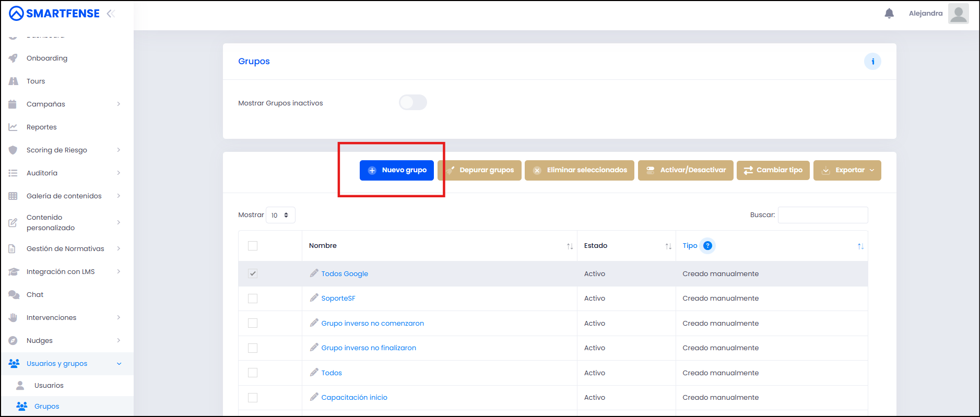Open the Todos Google group link
This screenshot has height=417, width=980.
[x=345, y=273]
